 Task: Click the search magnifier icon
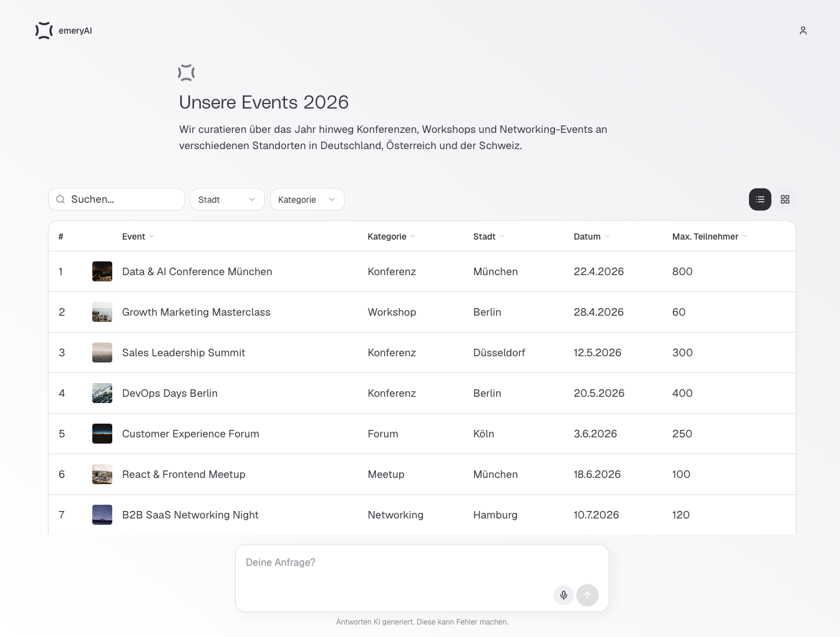pyautogui.click(x=60, y=200)
